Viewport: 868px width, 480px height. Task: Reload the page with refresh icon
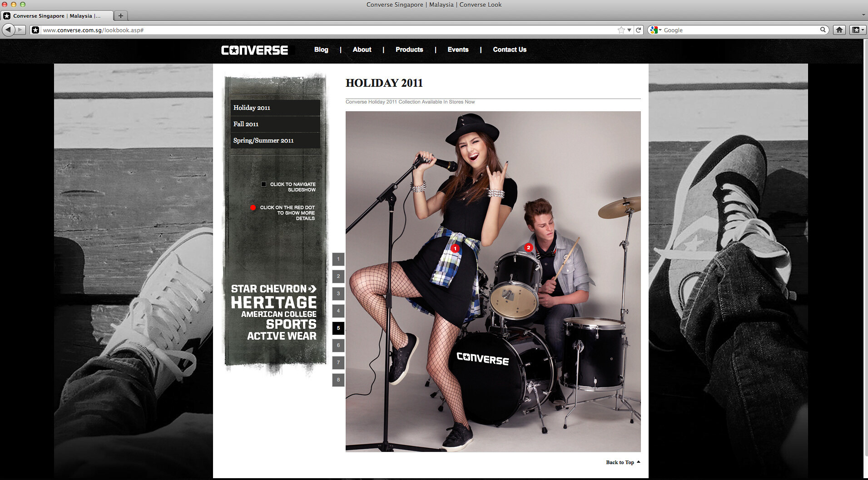(638, 30)
